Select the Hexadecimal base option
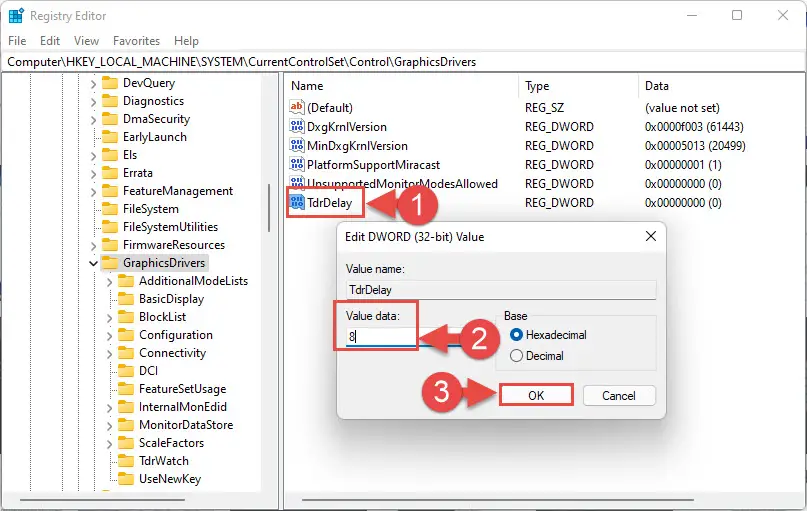 coord(516,335)
